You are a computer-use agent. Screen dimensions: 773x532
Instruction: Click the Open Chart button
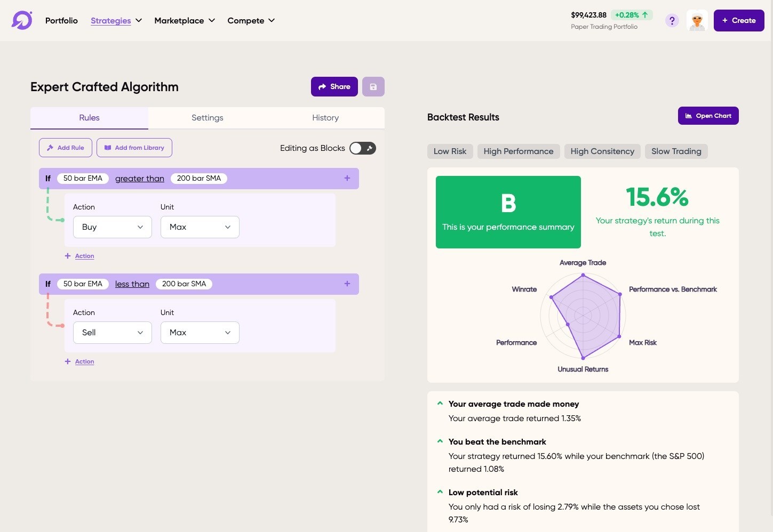pos(708,116)
